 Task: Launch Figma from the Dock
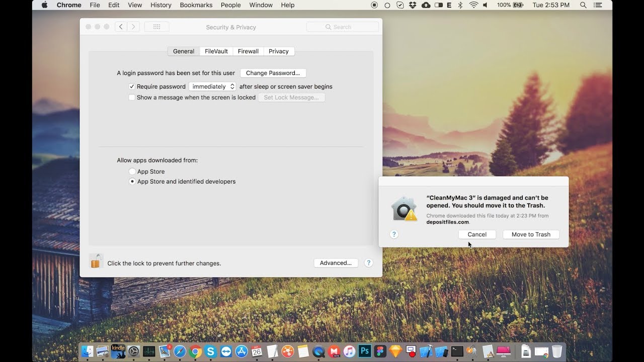[x=380, y=351]
